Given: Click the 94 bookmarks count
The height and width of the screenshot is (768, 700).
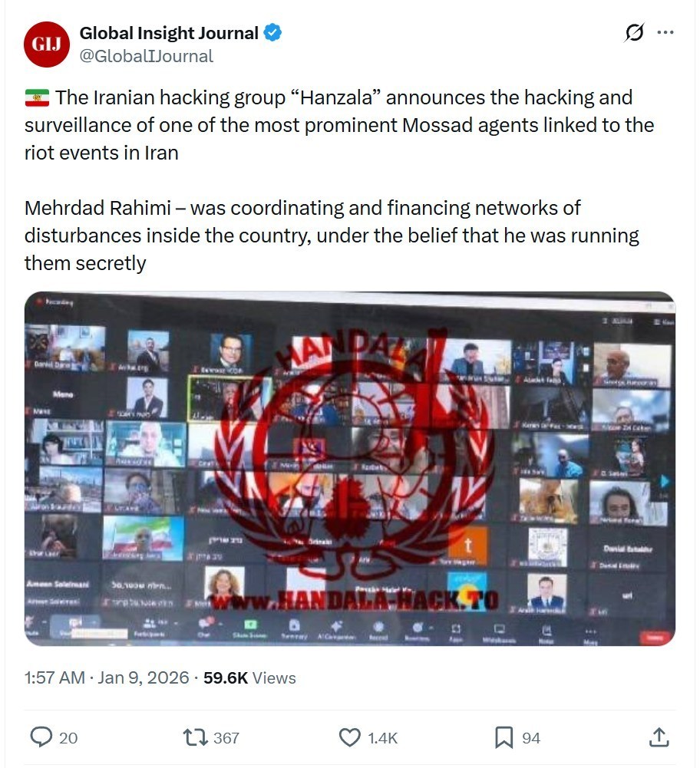Looking at the screenshot, I should tap(531, 737).
